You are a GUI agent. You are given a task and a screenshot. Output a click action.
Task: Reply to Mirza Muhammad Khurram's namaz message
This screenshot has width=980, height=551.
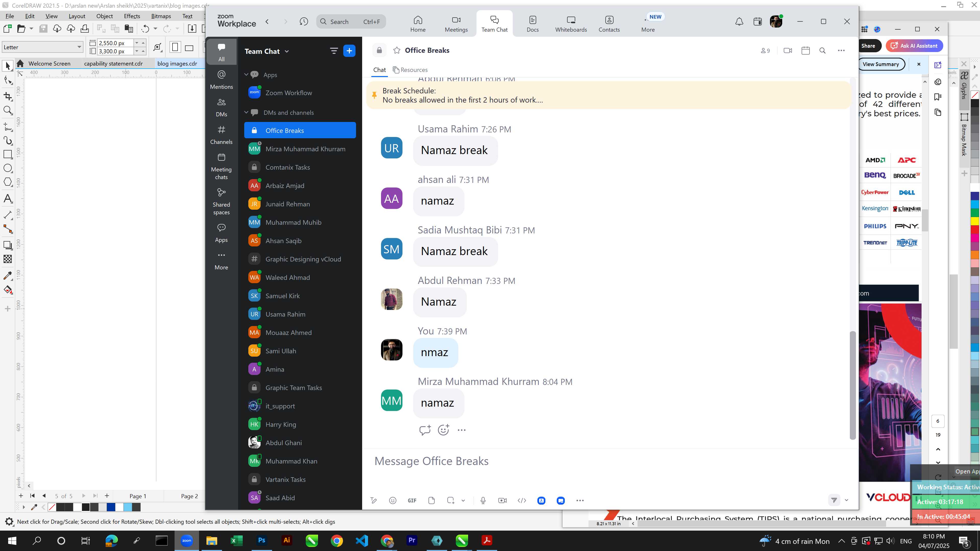[x=425, y=430]
